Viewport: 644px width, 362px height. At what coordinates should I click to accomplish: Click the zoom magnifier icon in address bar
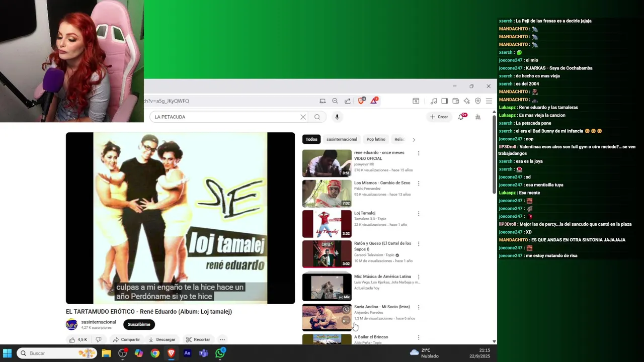(335, 101)
